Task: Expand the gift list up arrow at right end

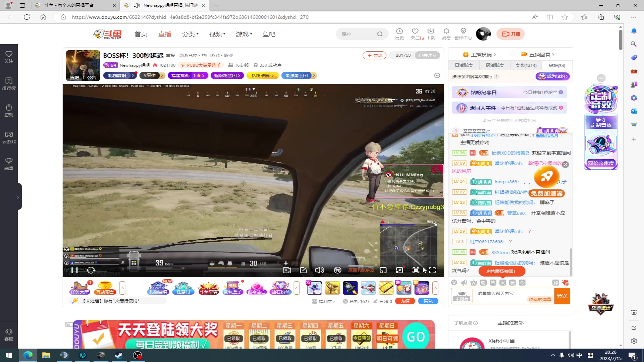Action: [x=435, y=288]
